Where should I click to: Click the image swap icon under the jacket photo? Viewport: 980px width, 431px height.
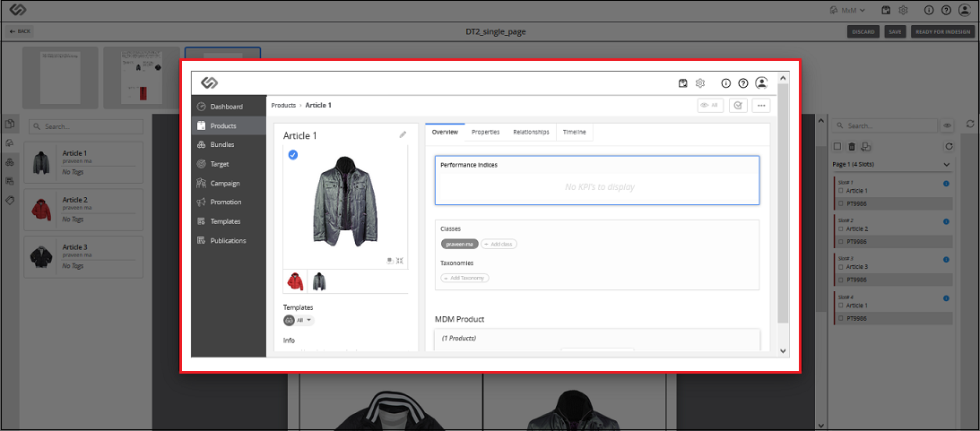(x=389, y=261)
